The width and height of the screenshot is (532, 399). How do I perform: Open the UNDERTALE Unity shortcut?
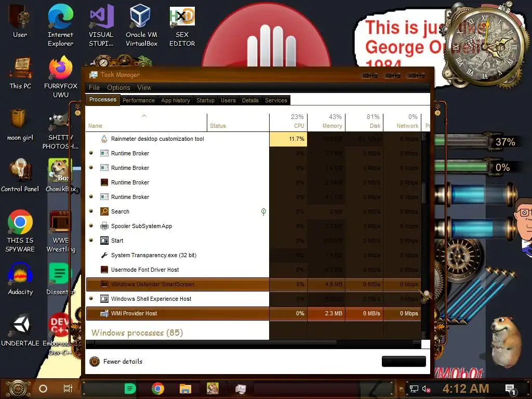[x=20, y=330]
